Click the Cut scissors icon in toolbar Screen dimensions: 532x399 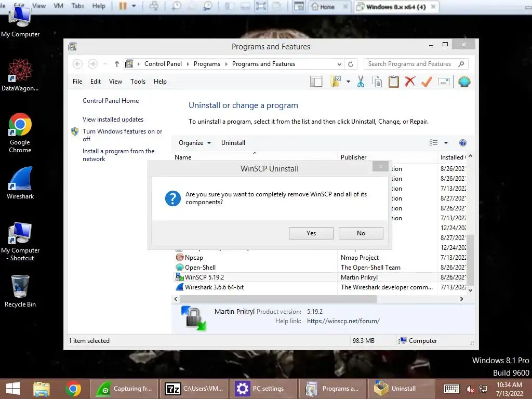point(361,82)
